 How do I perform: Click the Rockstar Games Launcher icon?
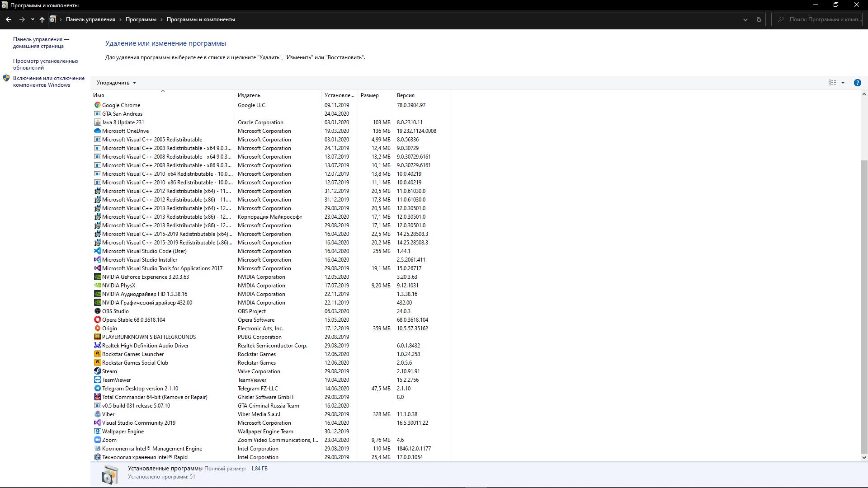[x=97, y=354]
